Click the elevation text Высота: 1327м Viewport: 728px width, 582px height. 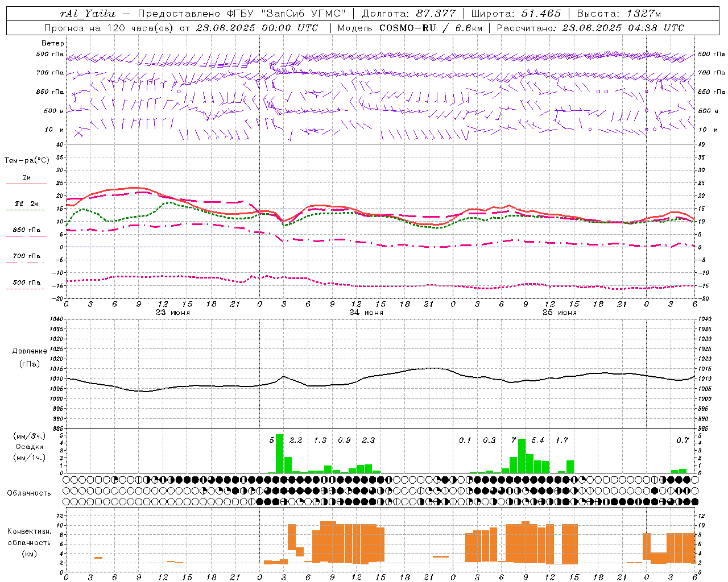(619, 14)
